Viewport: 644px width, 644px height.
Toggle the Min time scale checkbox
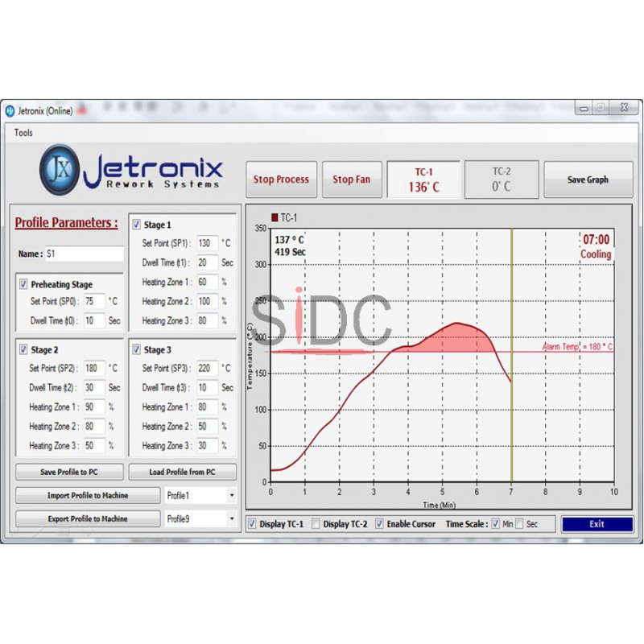point(495,524)
